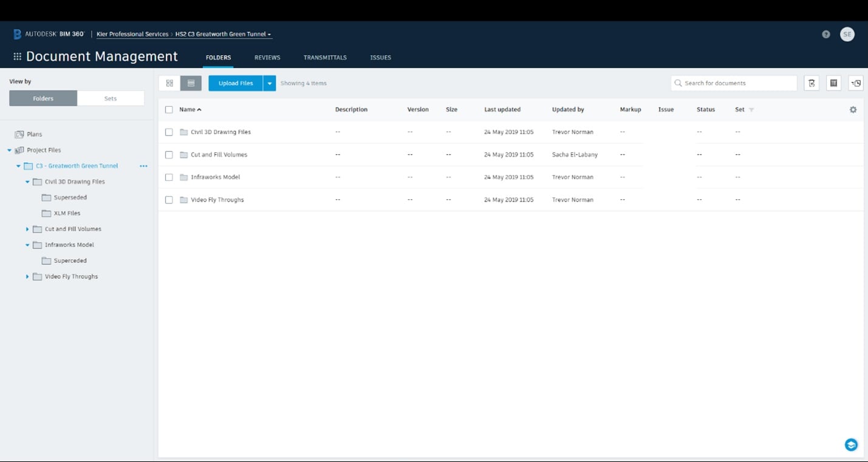Click the Plans folder icon in tree
This screenshot has height=462, width=868.
19,134
